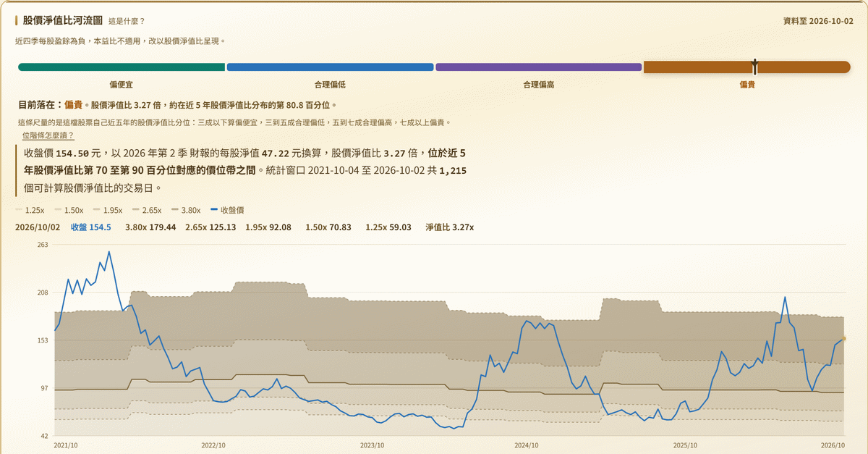The width and height of the screenshot is (868, 454).
Task: Click the green 偏便宜 valuation segment
Action: coord(122,67)
